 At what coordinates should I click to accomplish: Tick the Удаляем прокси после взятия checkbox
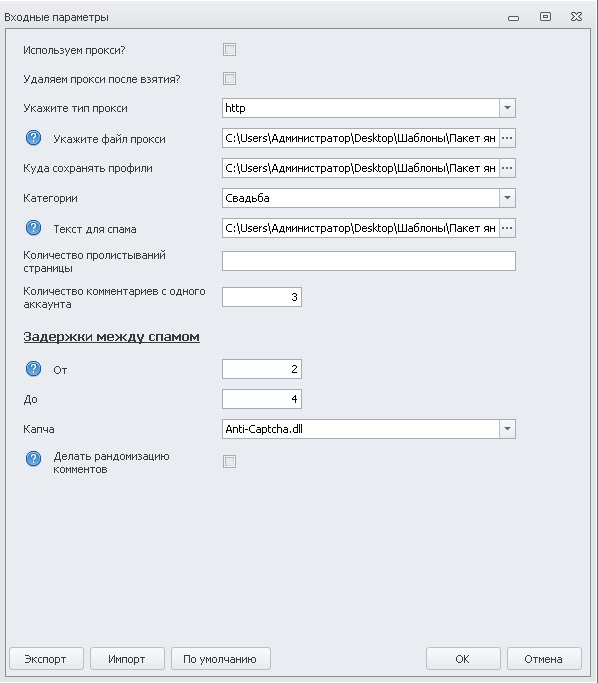point(230,79)
